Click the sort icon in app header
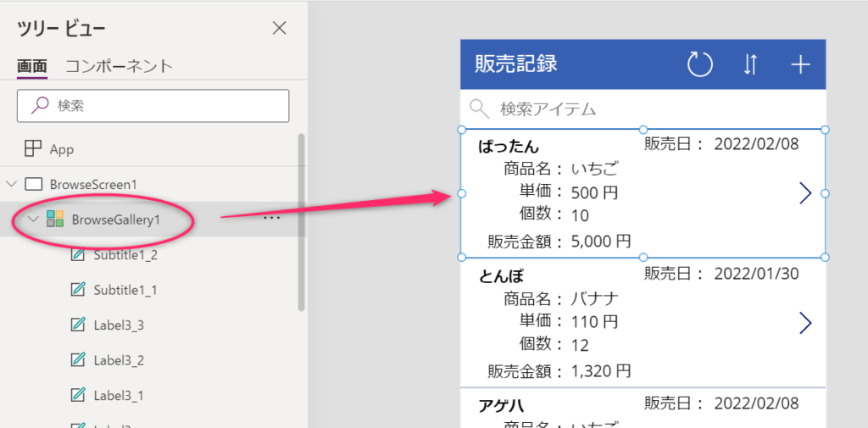This screenshot has width=868, height=428. point(749,64)
